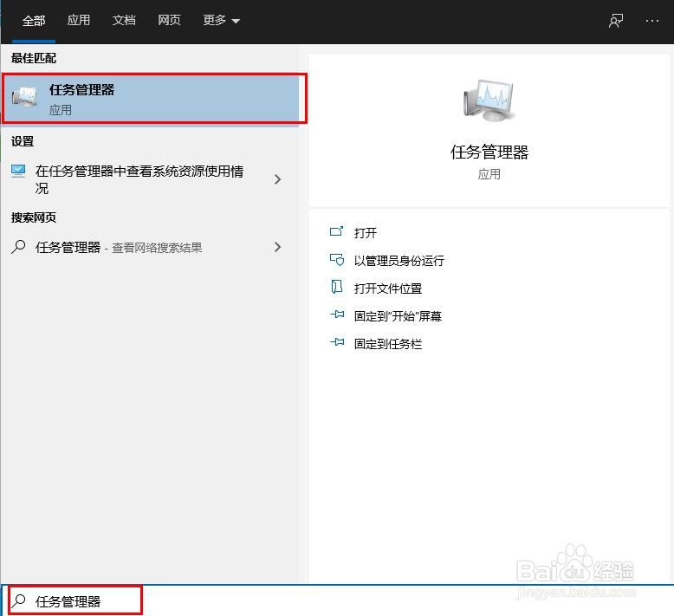674x616 pixels.
Task: Click file location icon beside 打开文件位置
Action: coord(337,287)
